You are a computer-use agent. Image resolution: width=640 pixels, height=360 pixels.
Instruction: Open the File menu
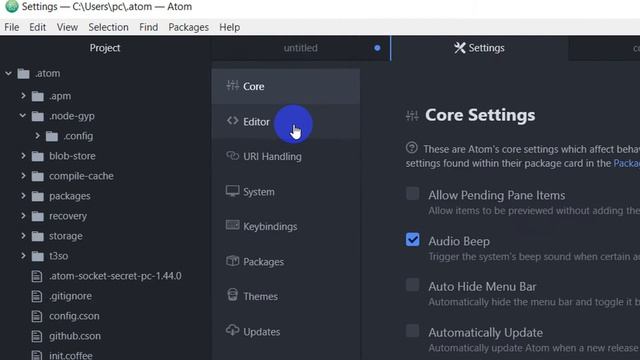(x=12, y=27)
